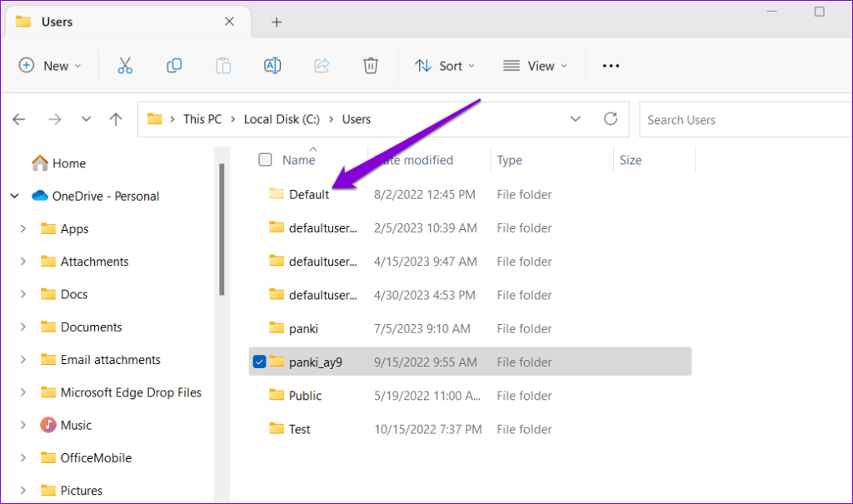Paste from clipboard using toolbar paste icon

pos(223,65)
